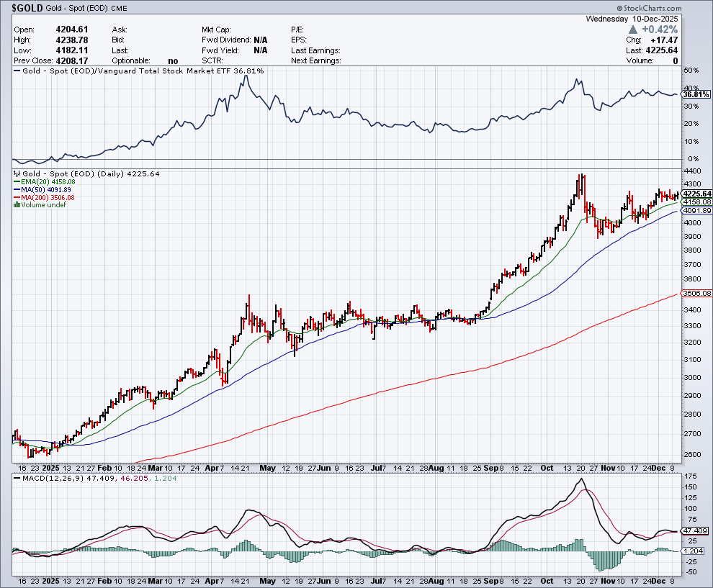Click the red MA(200) legend line marker
Image resolution: width=713 pixels, height=588 pixels.
[x=16, y=197]
